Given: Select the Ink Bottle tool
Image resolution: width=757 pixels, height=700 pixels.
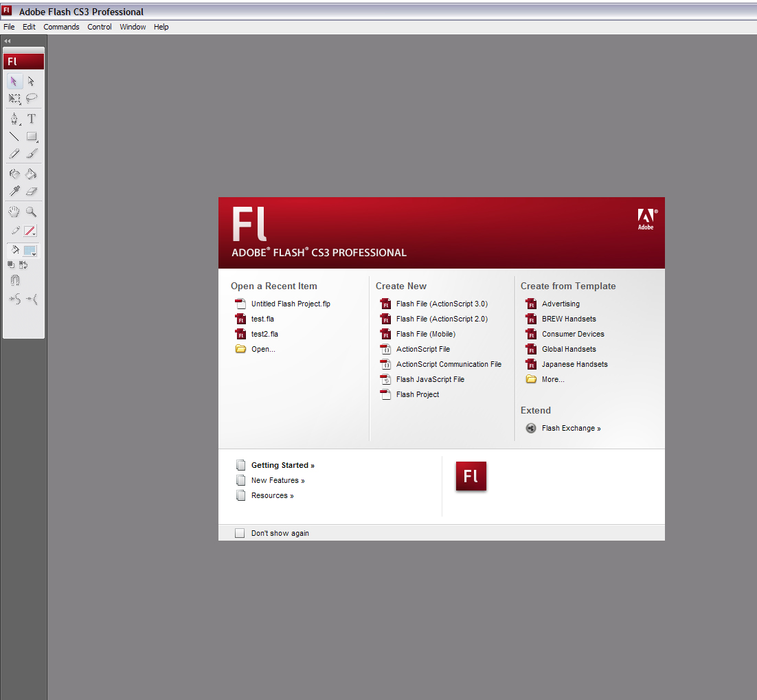Looking at the screenshot, I should click(14, 174).
